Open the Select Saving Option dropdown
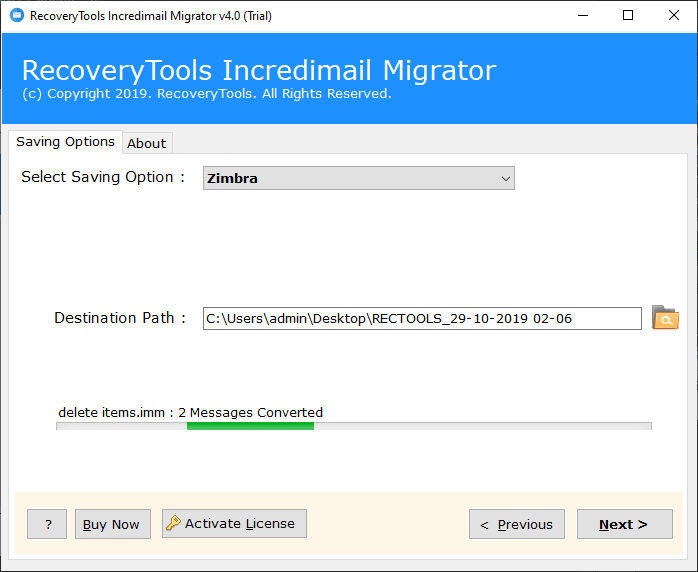Screen dimensions: 698x572 359,178
